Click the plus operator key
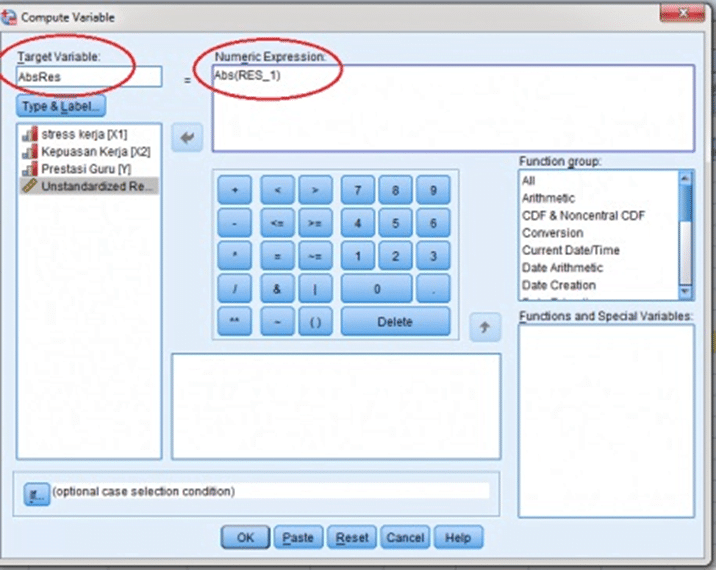 [234, 190]
